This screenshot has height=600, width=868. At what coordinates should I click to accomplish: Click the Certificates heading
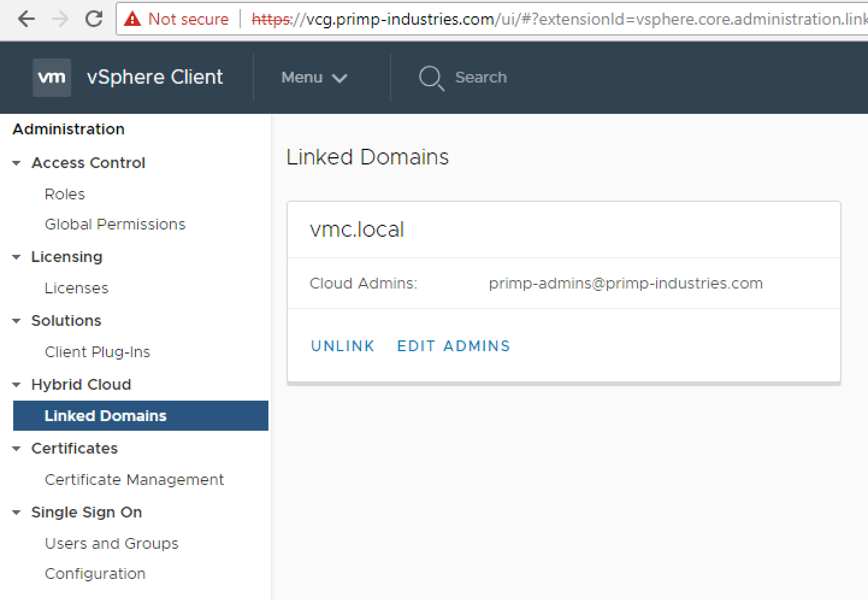(75, 448)
